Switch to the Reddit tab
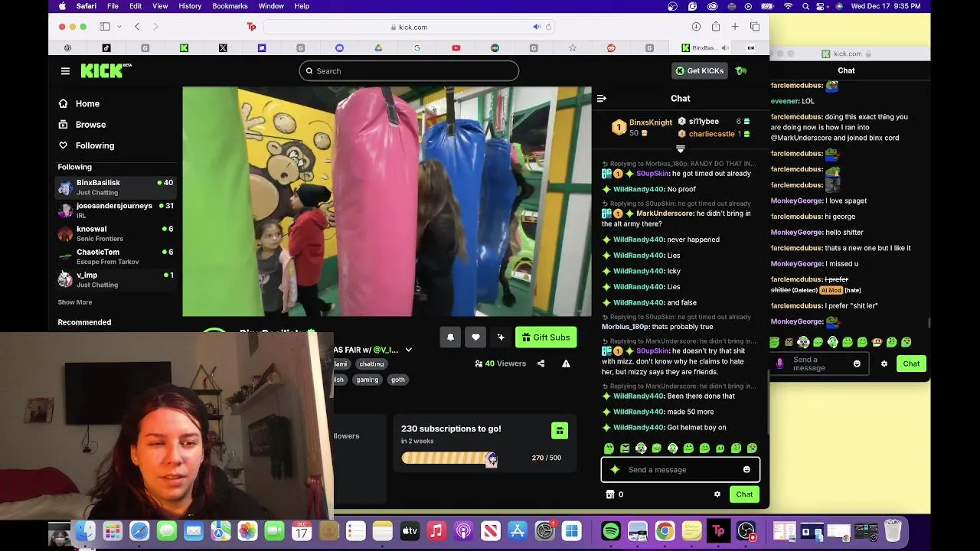Screen dimensions: 980x551 611,48
